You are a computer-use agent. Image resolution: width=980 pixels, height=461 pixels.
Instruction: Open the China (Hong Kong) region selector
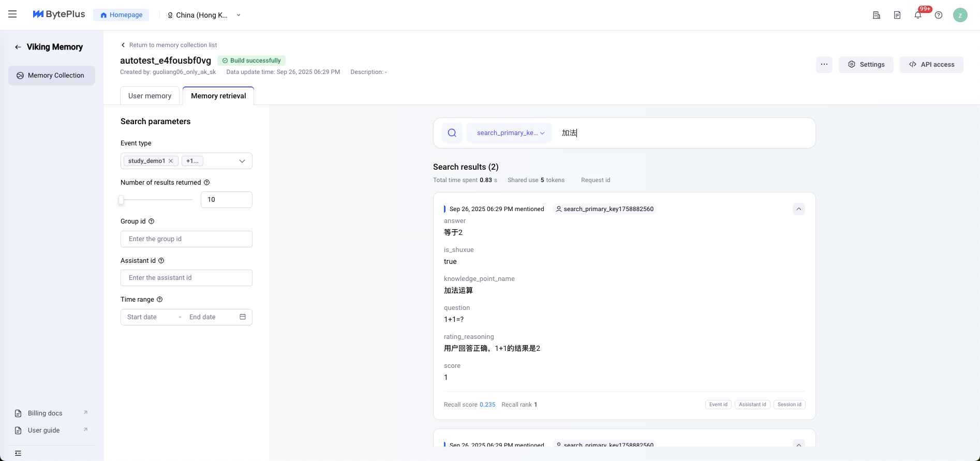tap(204, 15)
